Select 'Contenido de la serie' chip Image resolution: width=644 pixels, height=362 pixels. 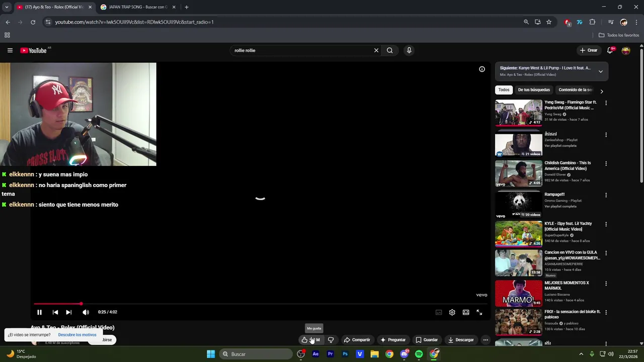[576, 90]
